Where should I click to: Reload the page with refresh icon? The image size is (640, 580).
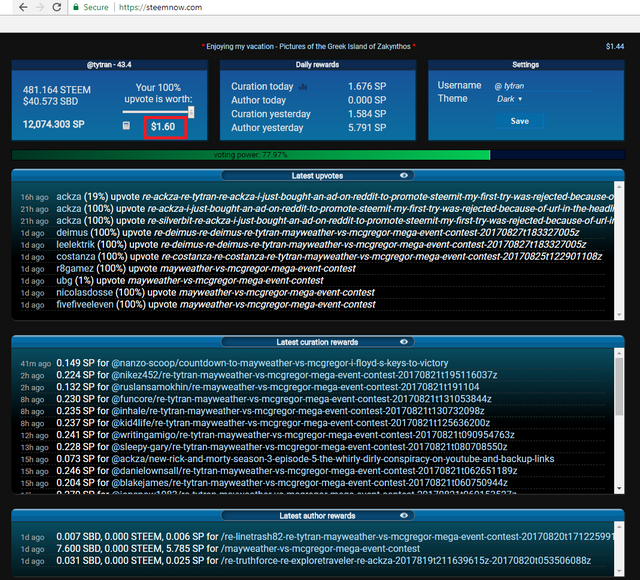(x=57, y=7)
